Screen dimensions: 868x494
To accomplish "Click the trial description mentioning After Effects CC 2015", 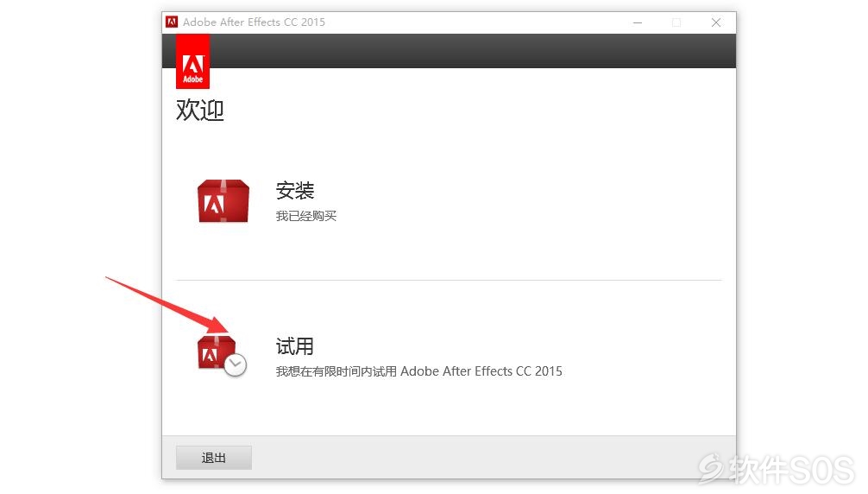I will [418, 371].
